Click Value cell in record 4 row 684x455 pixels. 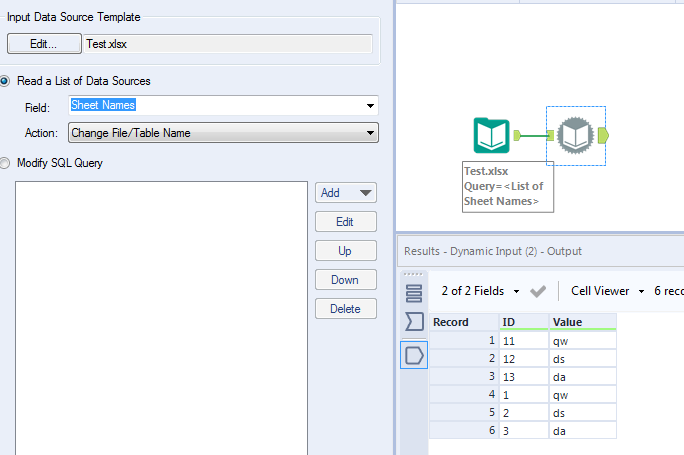click(x=583, y=395)
